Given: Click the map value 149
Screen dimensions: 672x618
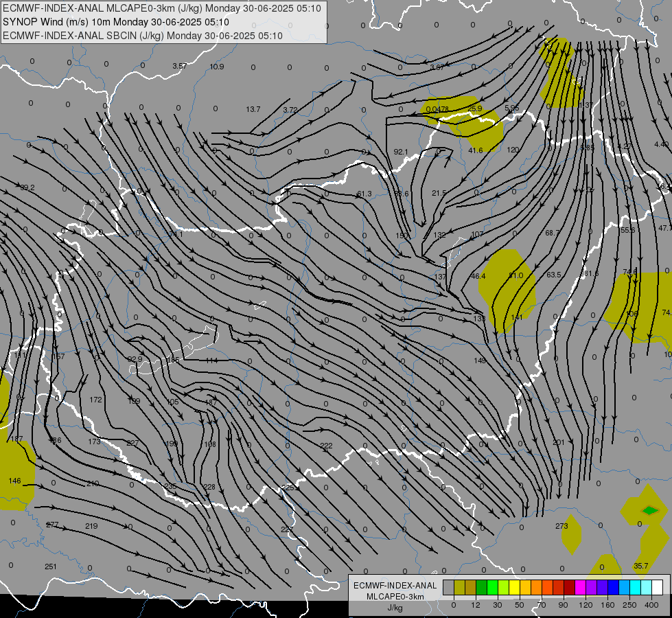Looking at the screenshot, I should point(480,360).
